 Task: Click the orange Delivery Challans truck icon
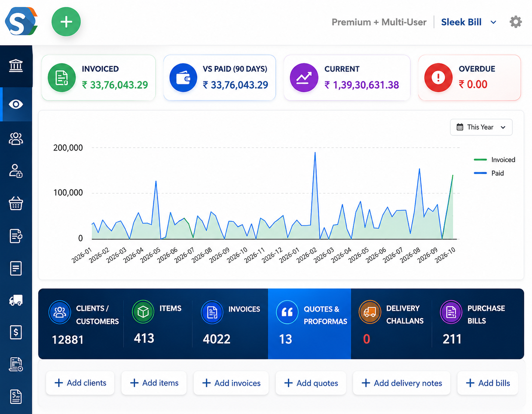pyautogui.click(x=370, y=312)
